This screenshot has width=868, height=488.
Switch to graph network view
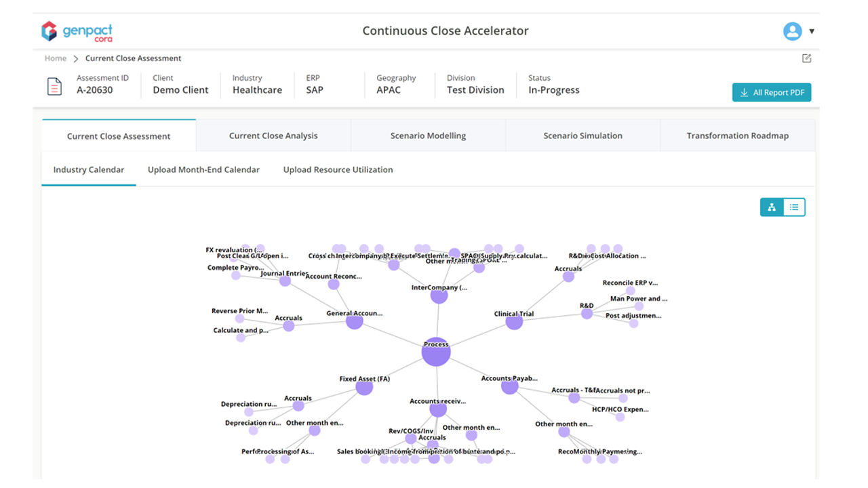[772, 207]
